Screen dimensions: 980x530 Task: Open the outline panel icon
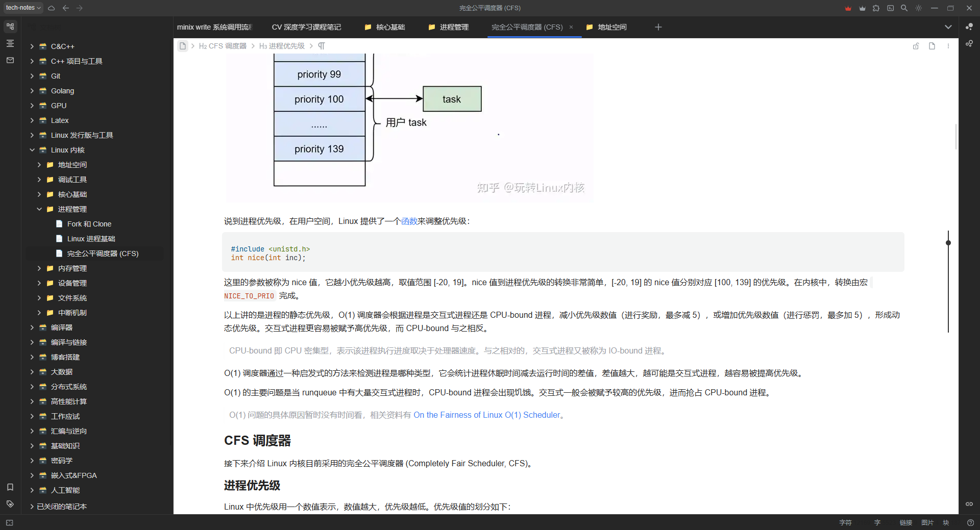10,43
